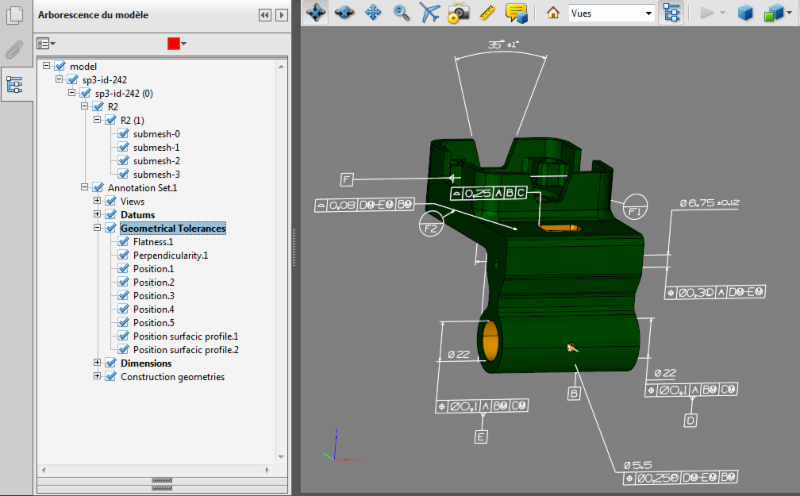Screen dimensions: 800x496
Task: Toggle visibility of submesh-2
Action: pos(124,161)
